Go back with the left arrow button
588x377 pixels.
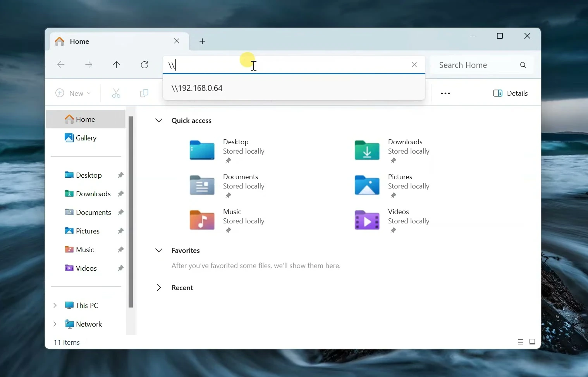[x=61, y=65]
